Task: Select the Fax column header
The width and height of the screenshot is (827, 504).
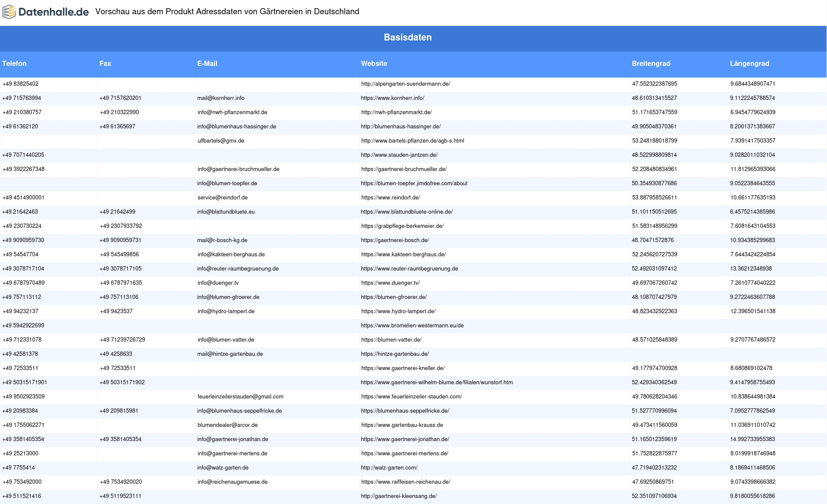Action: click(x=105, y=63)
